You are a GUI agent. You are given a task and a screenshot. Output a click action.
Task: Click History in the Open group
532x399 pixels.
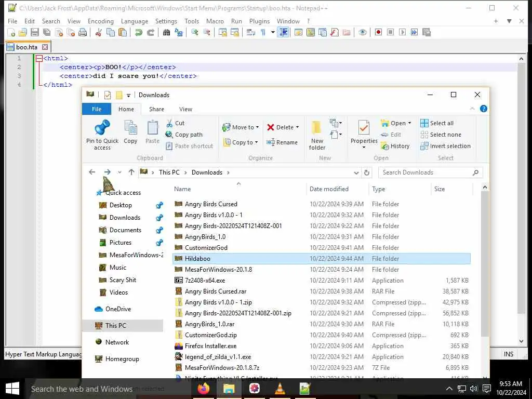(x=395, y=146)
